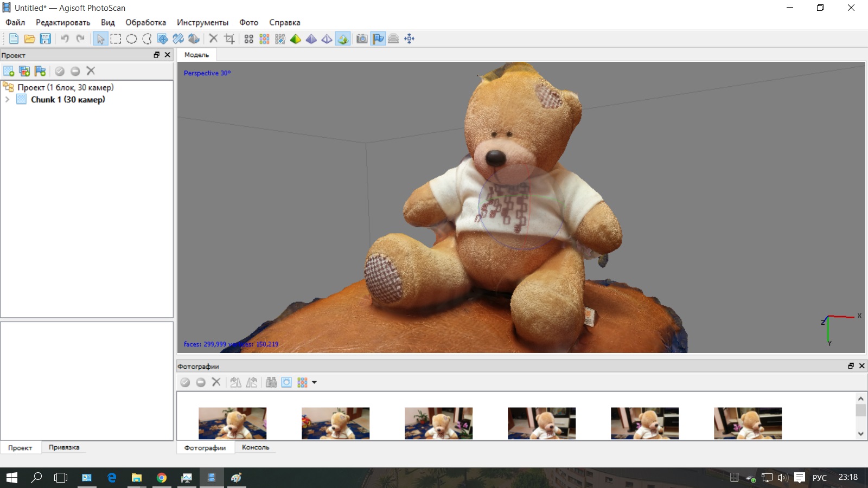Switch to the Фотографии bottom tab
The image size is (868, 488).
click(205, 447)
